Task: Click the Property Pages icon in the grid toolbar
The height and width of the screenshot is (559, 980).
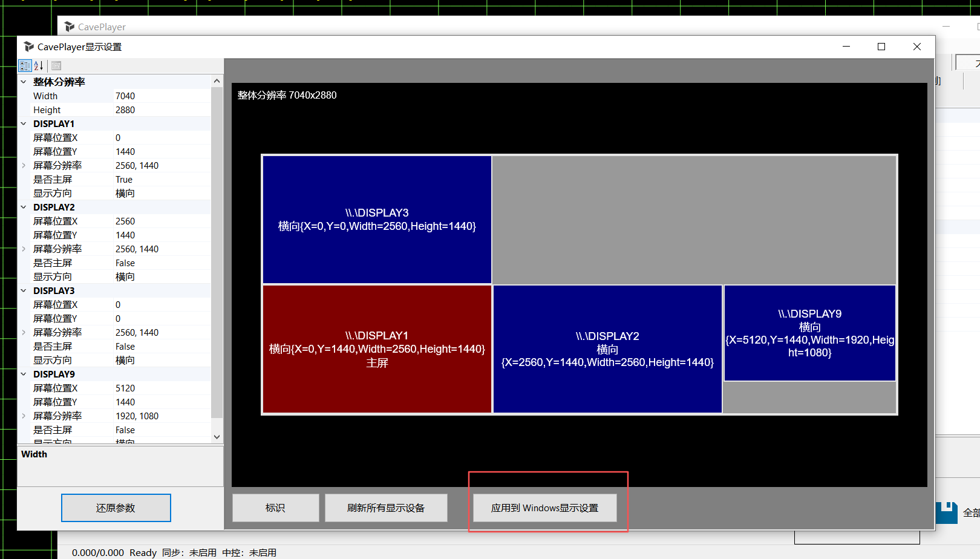Action: click(55, 65)
